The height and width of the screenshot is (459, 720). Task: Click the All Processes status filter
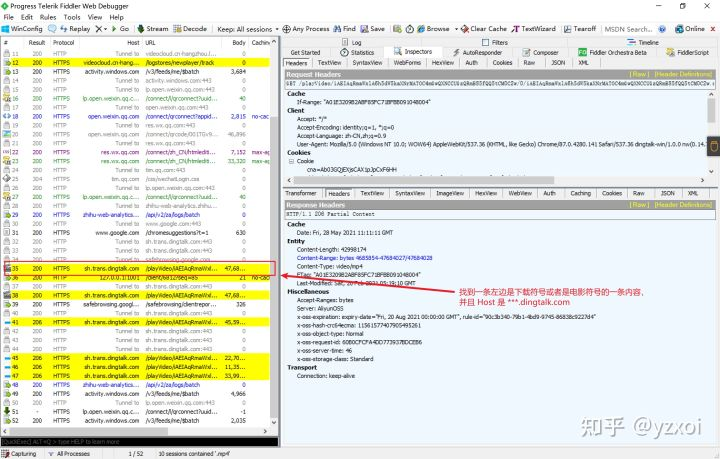[69, 453]
